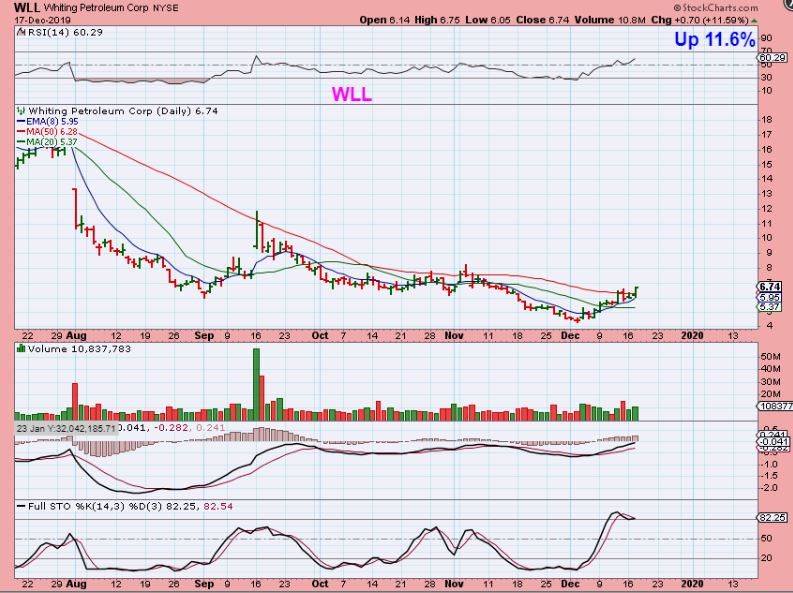
Task: Click the Whiting Petroleum Corp company name in header
Action: tap(96, 8)
